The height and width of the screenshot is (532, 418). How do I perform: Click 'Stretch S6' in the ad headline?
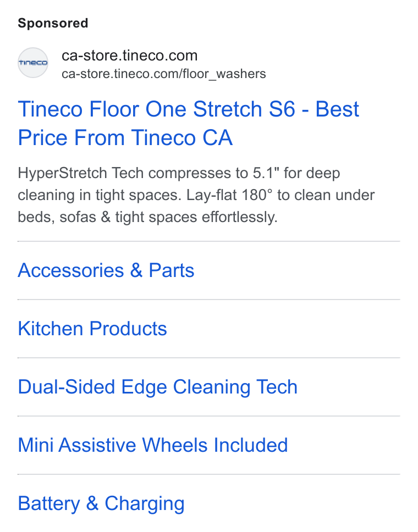[x=245, y=109]
